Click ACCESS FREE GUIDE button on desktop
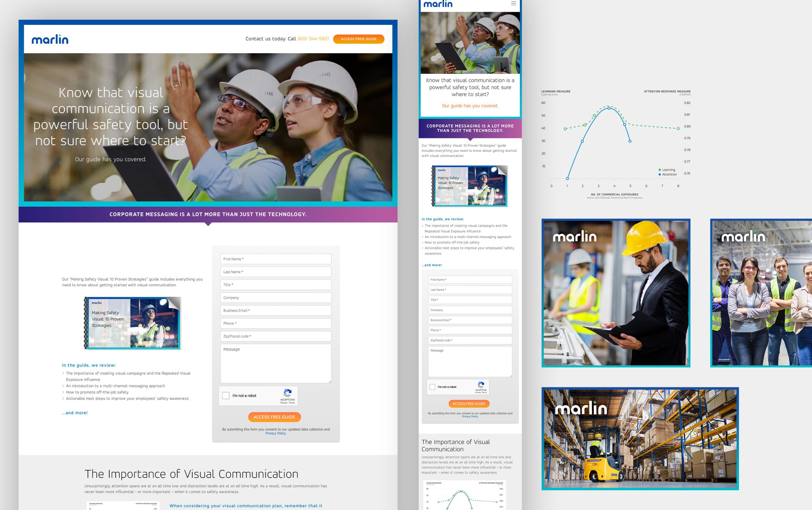 pyautogui.click(x=275, y=417)
